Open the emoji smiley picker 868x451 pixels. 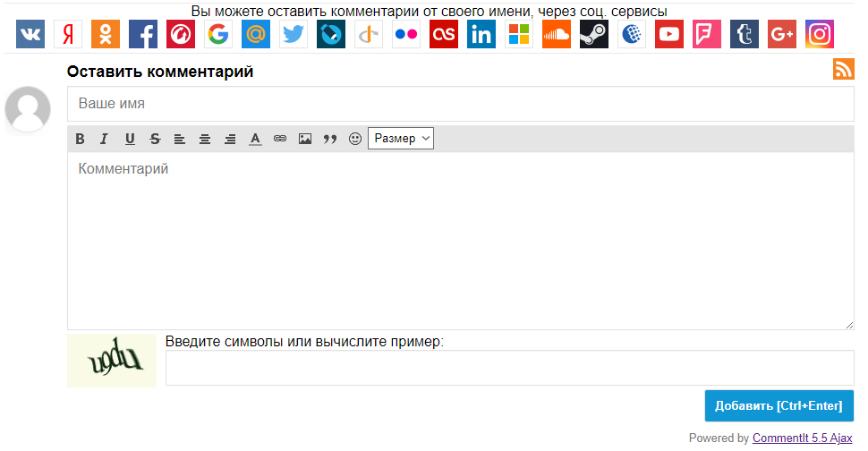click(355, 139)
